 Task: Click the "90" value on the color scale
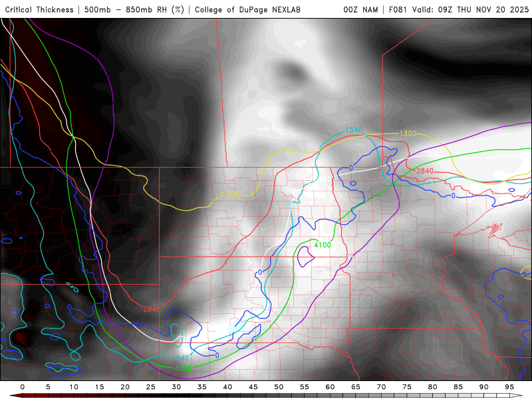pyautogui.click(x=484, y=387)
